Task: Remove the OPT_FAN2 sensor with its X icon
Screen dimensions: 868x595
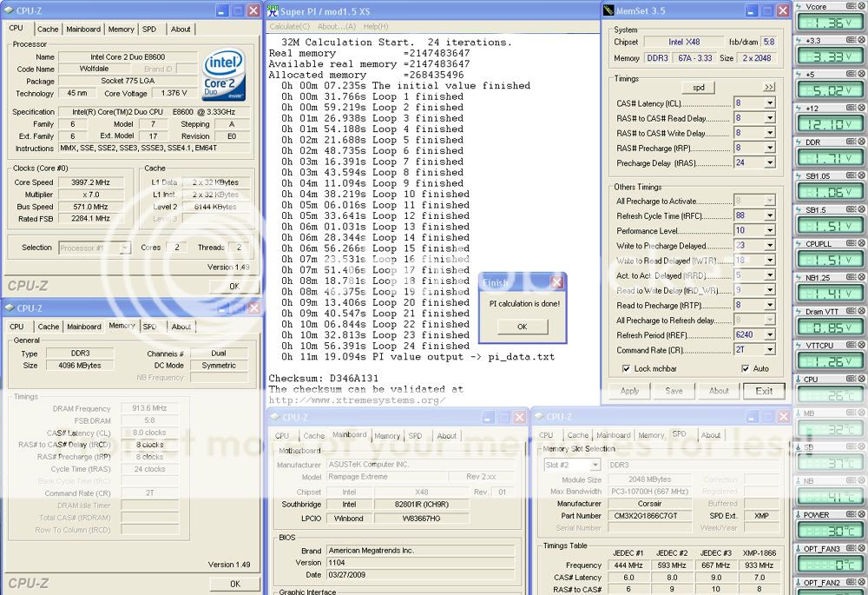Action: 863,582
